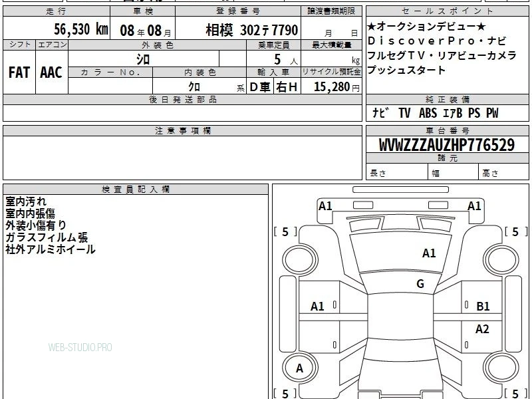Click the 輸入車 header

273,72
